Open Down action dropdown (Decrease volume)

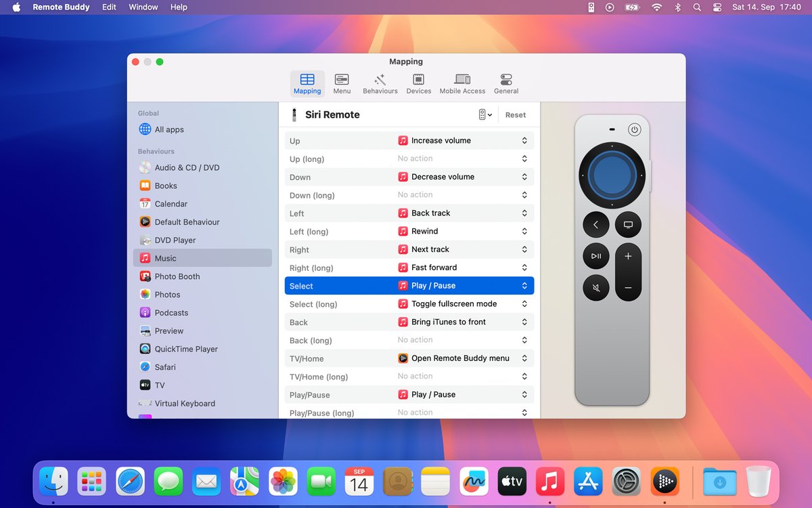point(463,177)
